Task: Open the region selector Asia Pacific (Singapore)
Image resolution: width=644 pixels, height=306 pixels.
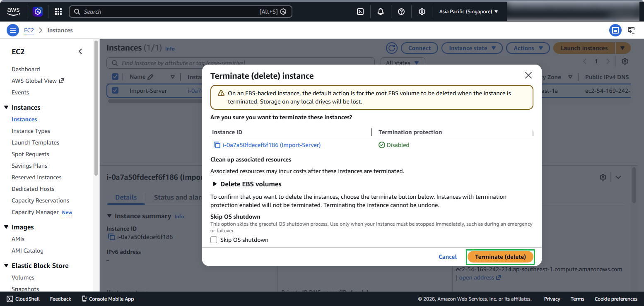Action: (x=468, y=12)
